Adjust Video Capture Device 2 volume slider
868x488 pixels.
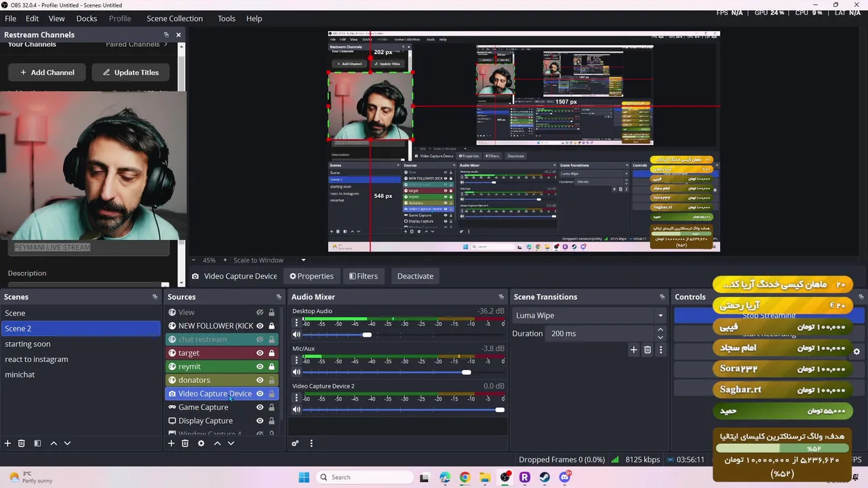[x=500, y=409]
